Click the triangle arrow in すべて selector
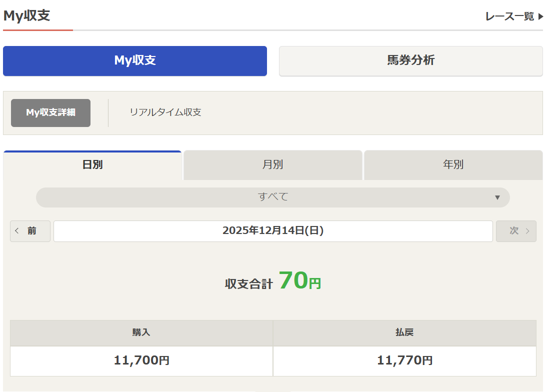545x392 pixels. [x=497, y=197]
